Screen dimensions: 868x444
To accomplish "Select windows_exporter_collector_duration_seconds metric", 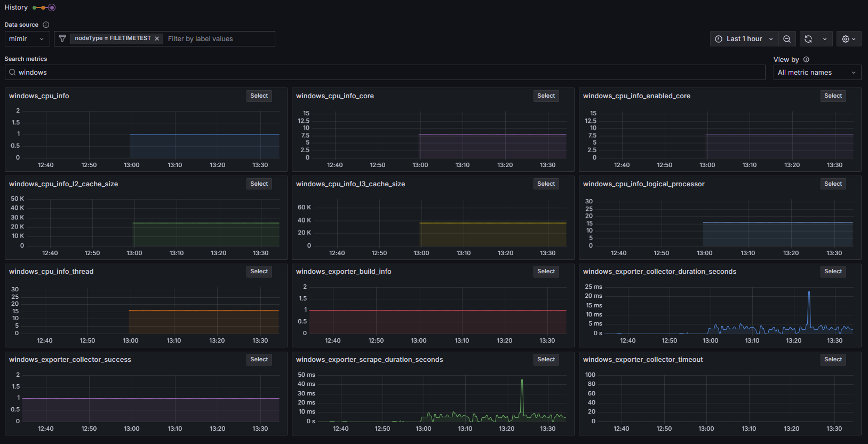I will 833,272.
